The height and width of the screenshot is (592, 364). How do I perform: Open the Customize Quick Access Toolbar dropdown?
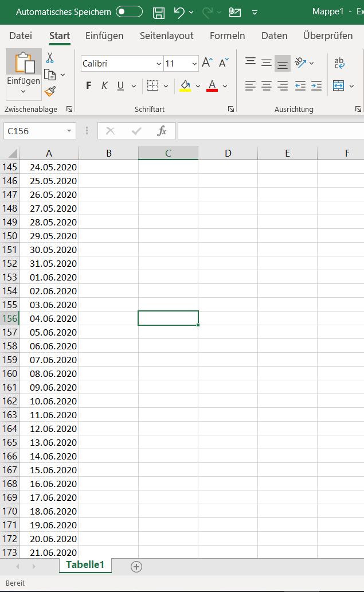(255, 13)
